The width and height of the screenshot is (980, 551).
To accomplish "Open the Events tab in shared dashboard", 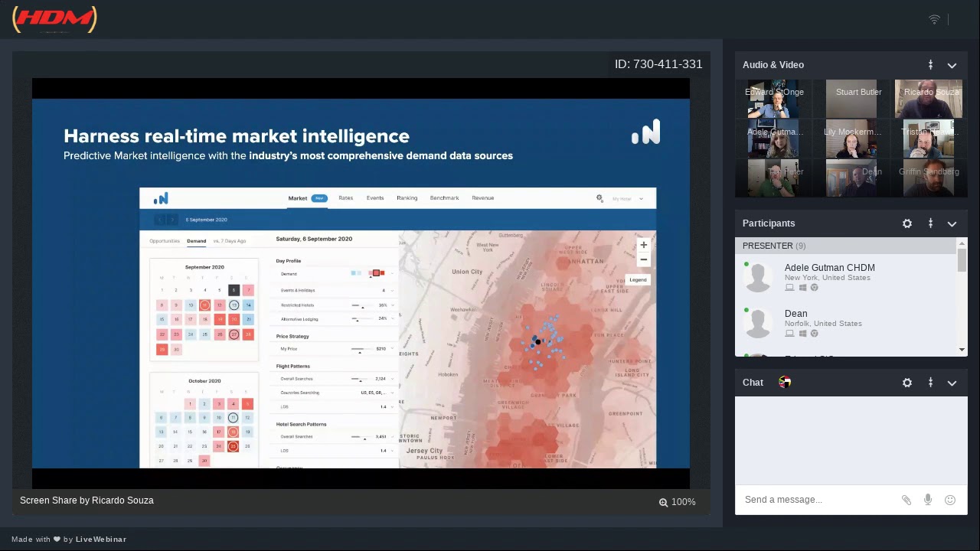I will (375, 198).
